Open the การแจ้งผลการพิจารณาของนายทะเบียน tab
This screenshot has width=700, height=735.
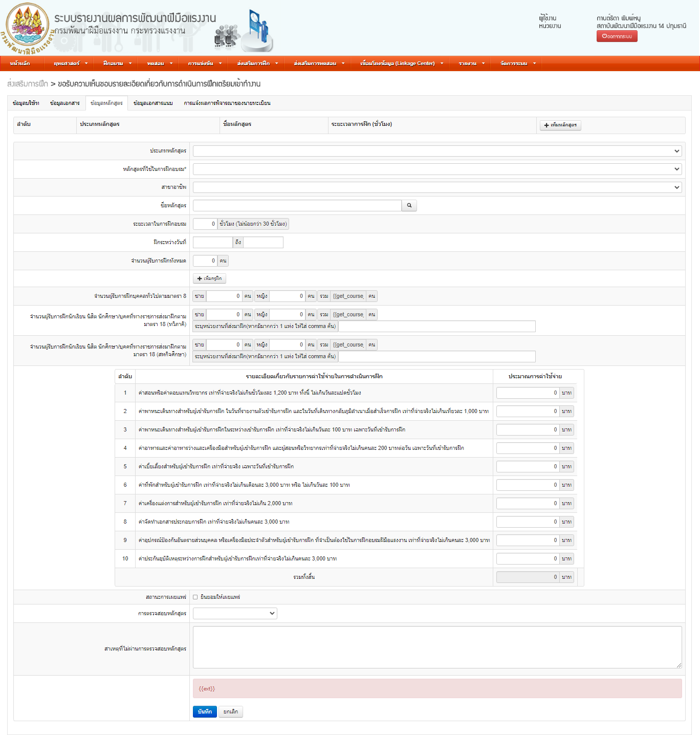coord(227,103)
